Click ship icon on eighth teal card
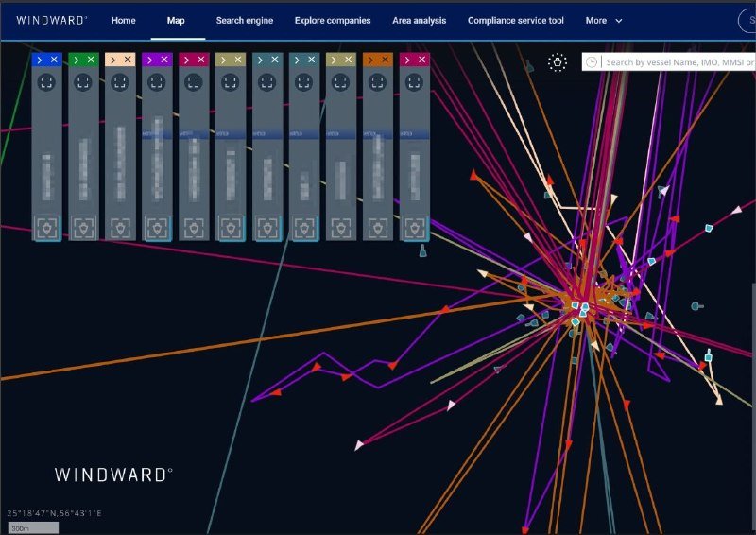 304,228
